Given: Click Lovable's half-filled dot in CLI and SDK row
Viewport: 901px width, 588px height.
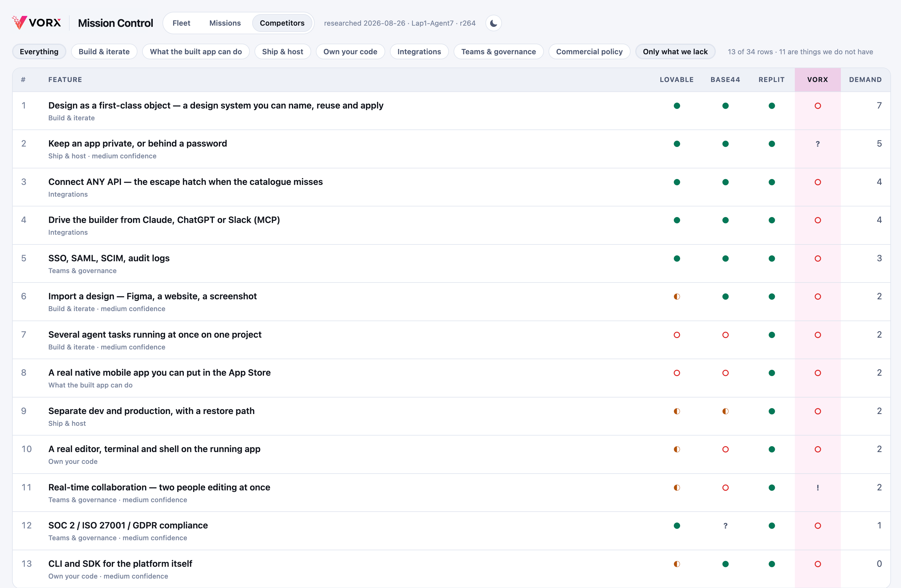Looking at the screenshot, I should [x=677, y=564].
